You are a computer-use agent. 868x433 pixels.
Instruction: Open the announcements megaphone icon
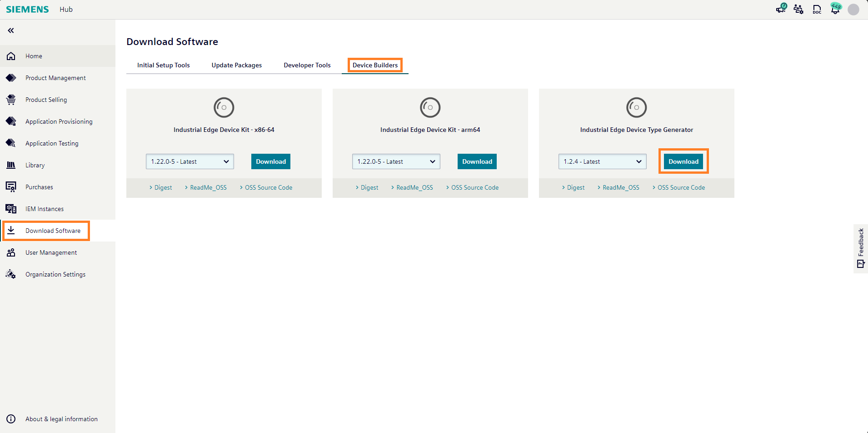[x=780, y=9]
